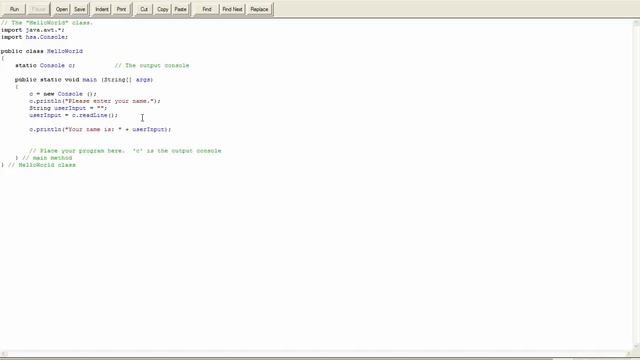Click the '// Place your program here' comment
This screenshot has width=640, height=360.
point(125,151)
